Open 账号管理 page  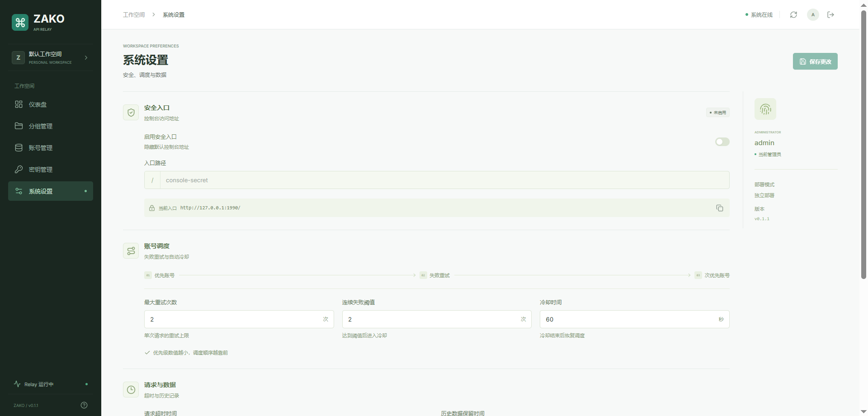coord(51,148)
